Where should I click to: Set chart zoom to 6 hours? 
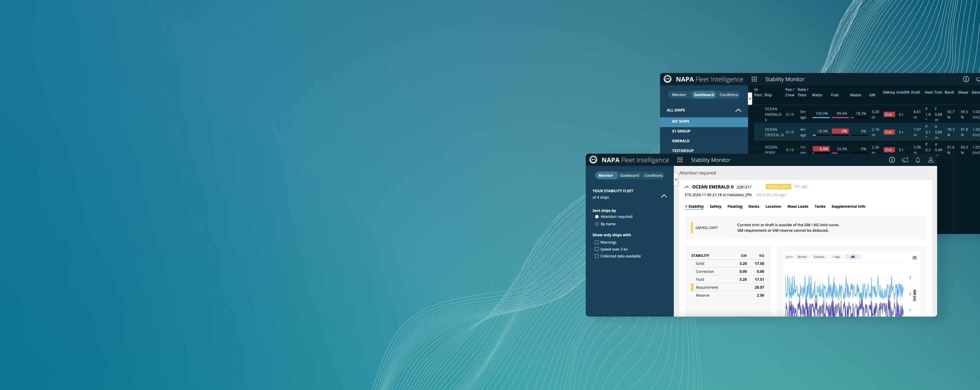(819, 257)
